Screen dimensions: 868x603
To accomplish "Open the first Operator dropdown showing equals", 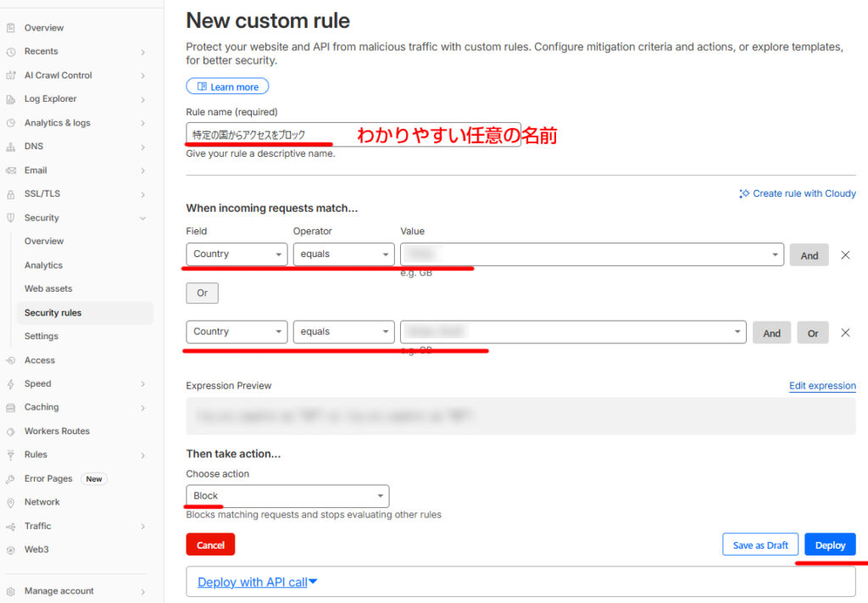I will click(343, 254).
